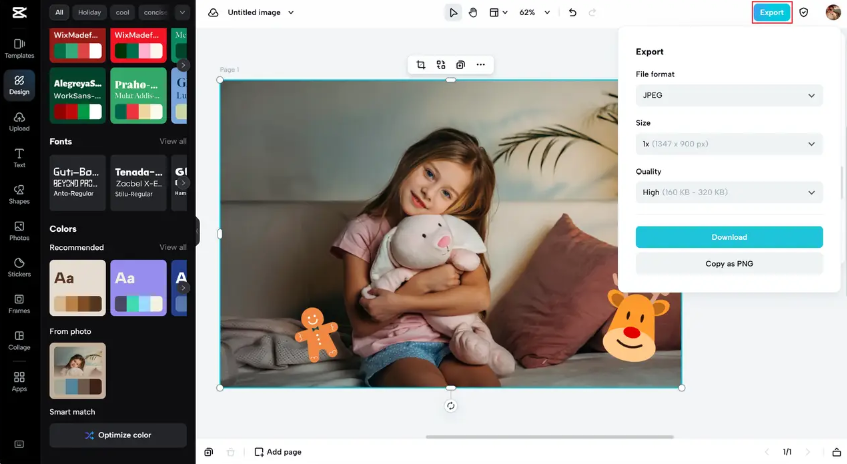Select the Tenada font pairing
The image size is (847, 464).
[x=138, y=183]
